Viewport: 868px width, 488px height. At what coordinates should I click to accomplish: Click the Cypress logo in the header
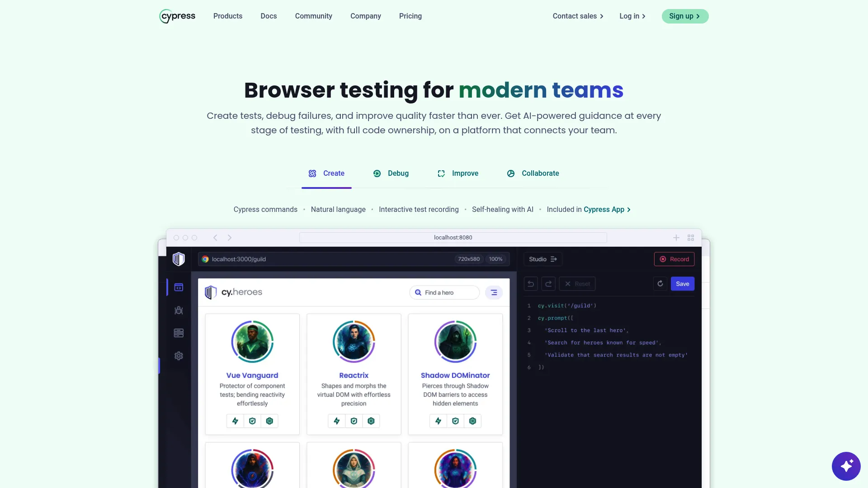coord(177,16)
